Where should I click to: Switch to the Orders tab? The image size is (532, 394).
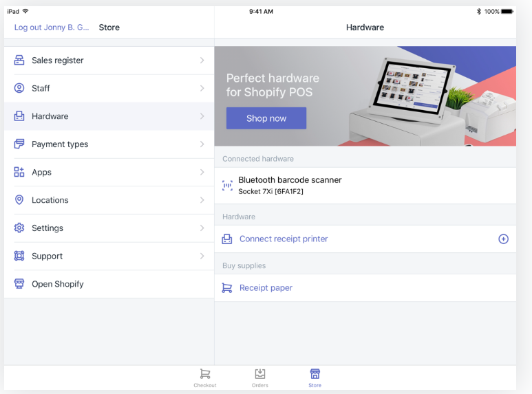coord(260,377)
